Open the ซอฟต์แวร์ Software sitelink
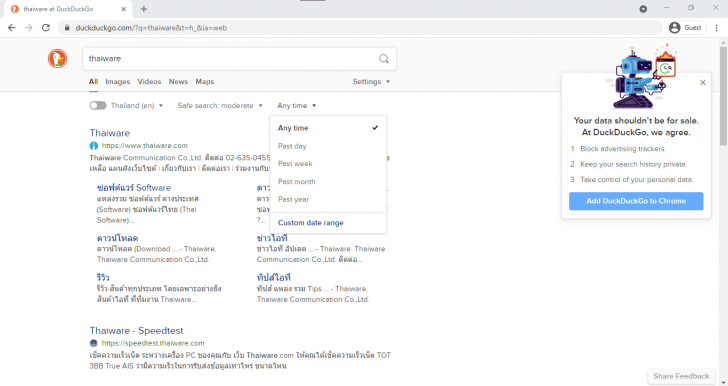Screen dimensions: 728x386 point(134,188)
